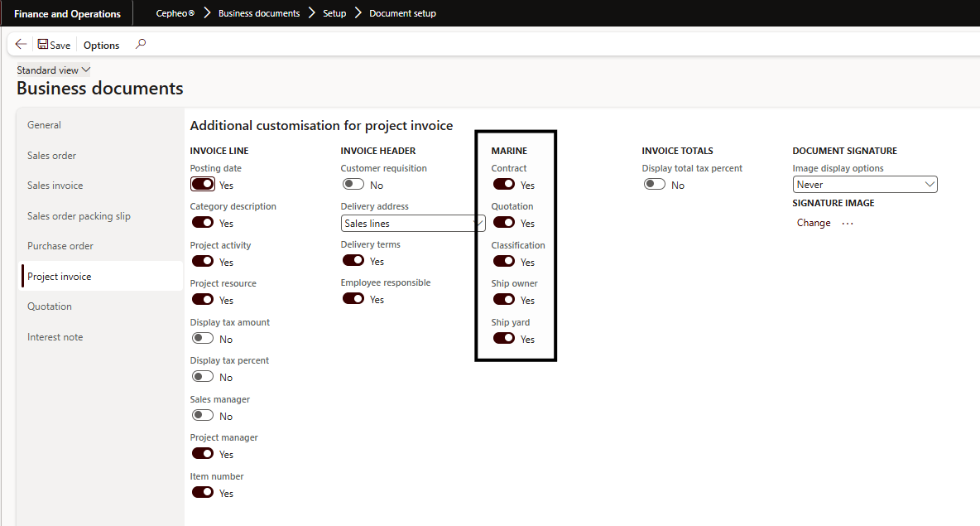Click the search magnifier icon

[x=141, y=45]
